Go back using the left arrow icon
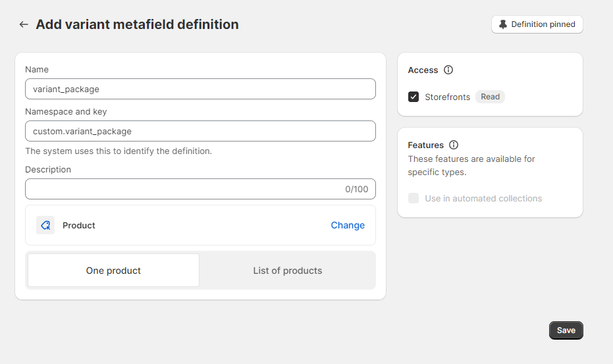The image size is (613, 364). [24, 24]
